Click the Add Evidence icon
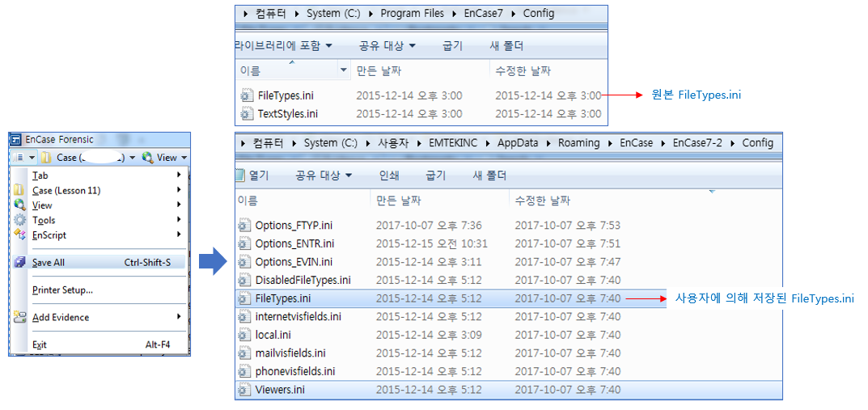This screenshot has width=868, height=410. click(x=20, y=317)
